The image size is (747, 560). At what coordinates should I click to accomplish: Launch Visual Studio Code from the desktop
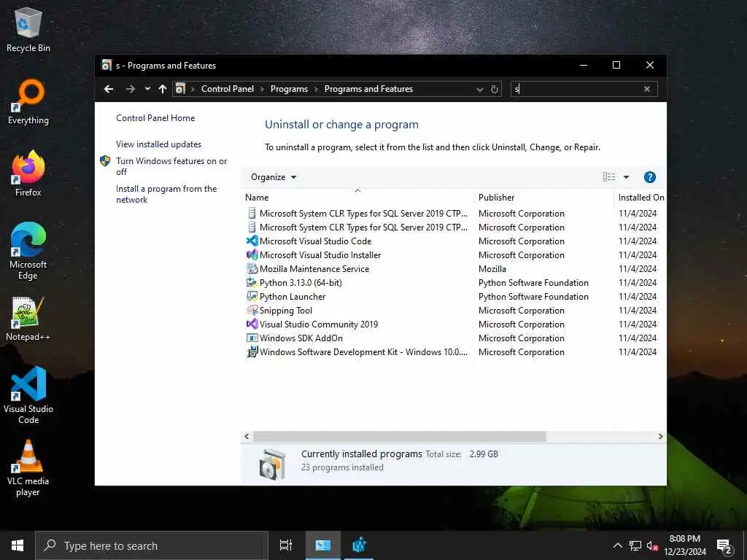tap(28, 395)
